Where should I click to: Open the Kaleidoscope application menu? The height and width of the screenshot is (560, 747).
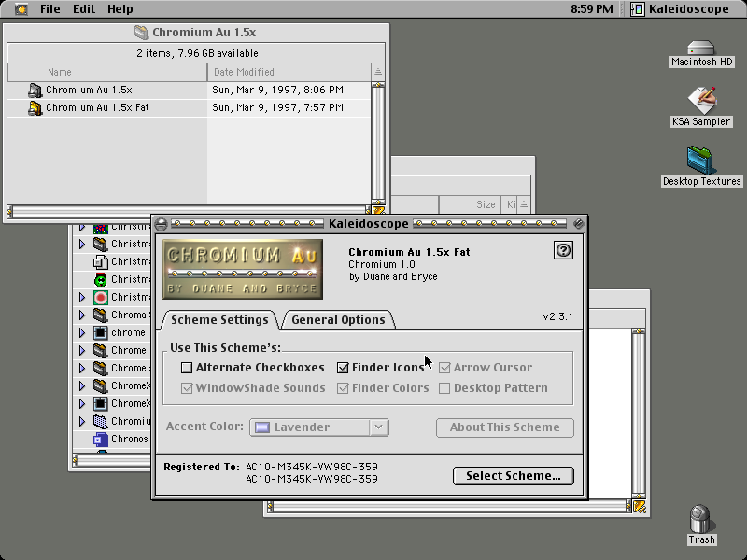[680, 9]
